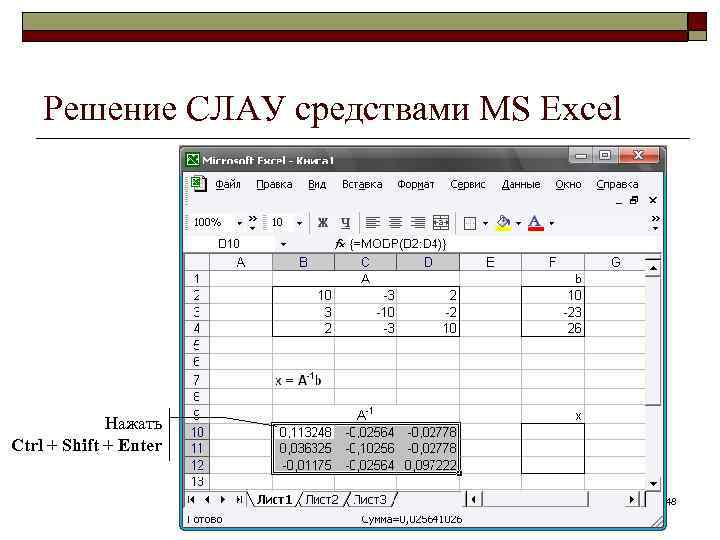The image size is (720, 540).
Task: Apply the red font color A
Action: pos(535,223)
